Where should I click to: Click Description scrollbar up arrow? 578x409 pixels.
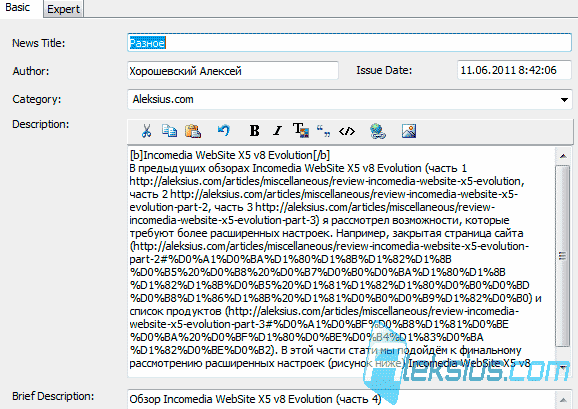(563, 156)
